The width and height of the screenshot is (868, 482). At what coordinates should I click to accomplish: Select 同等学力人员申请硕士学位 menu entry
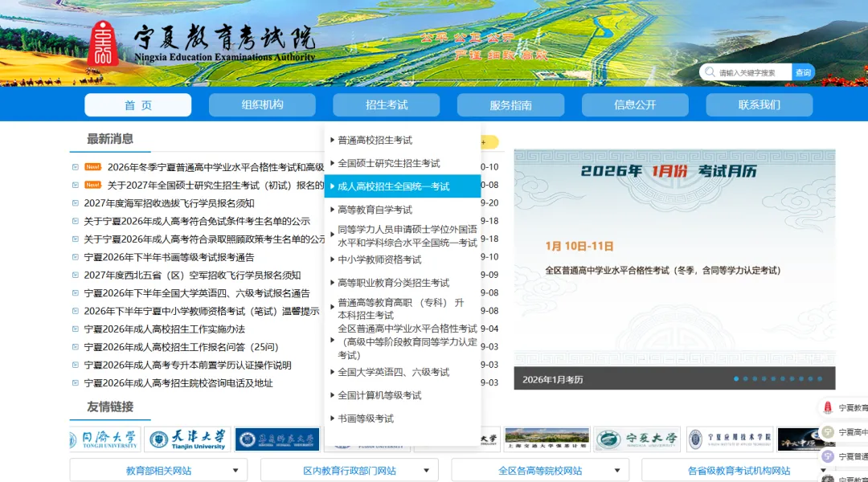pos(403,235)
